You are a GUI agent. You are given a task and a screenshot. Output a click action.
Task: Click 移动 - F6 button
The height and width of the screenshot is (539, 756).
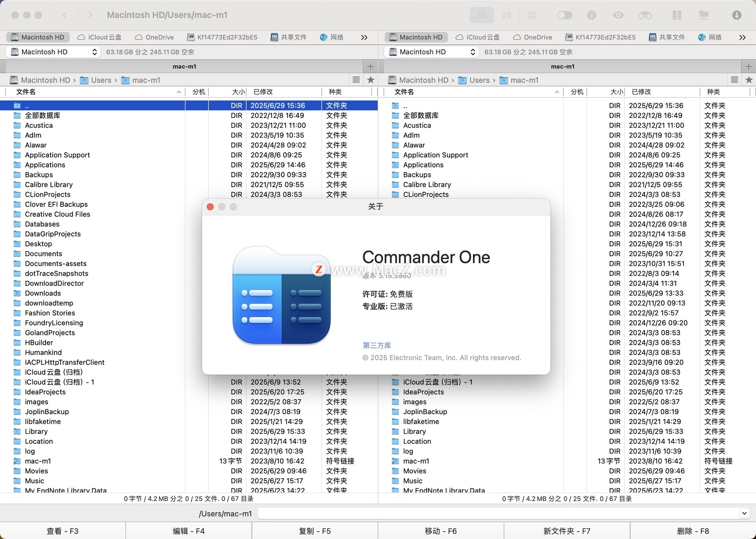point(441,531)
